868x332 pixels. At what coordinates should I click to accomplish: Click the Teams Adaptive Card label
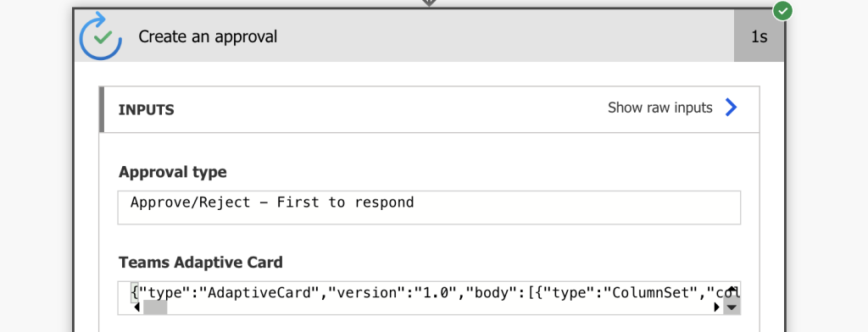pyautogui.click(x=201, y=262)
